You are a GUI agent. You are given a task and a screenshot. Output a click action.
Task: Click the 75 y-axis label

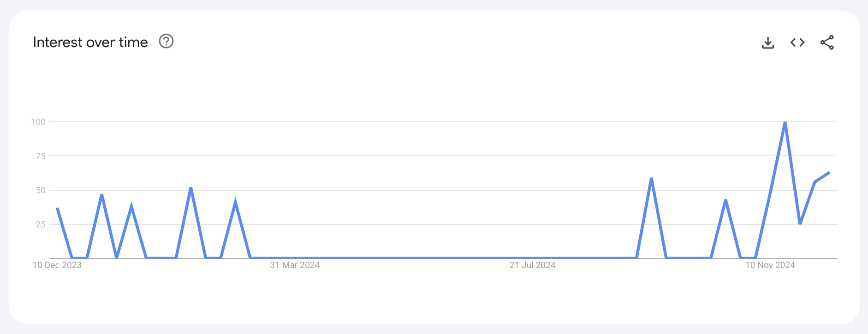41,156
